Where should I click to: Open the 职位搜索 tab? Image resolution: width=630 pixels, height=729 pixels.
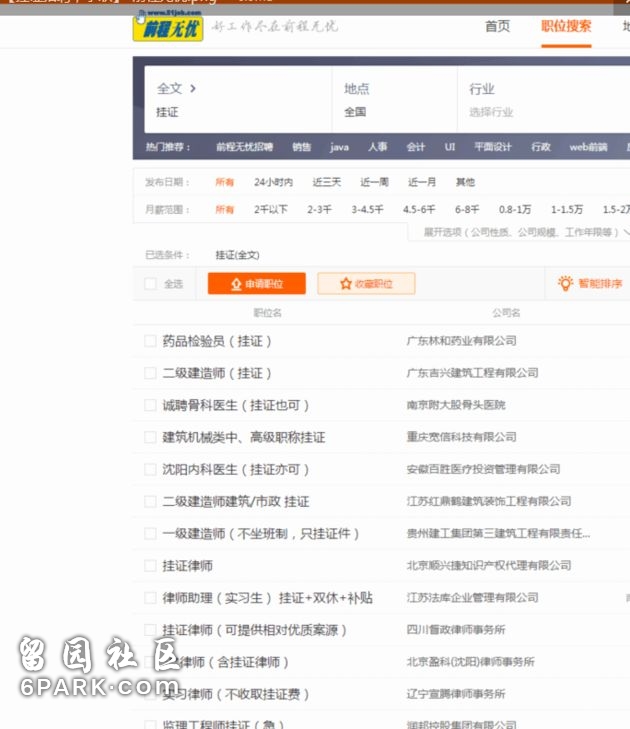566,26
